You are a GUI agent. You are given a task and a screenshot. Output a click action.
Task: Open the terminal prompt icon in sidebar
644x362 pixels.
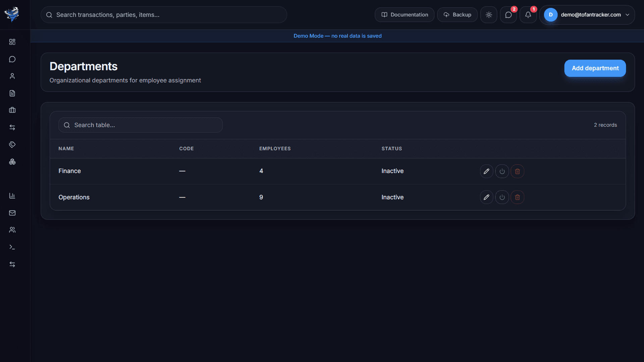pos(12,247)
